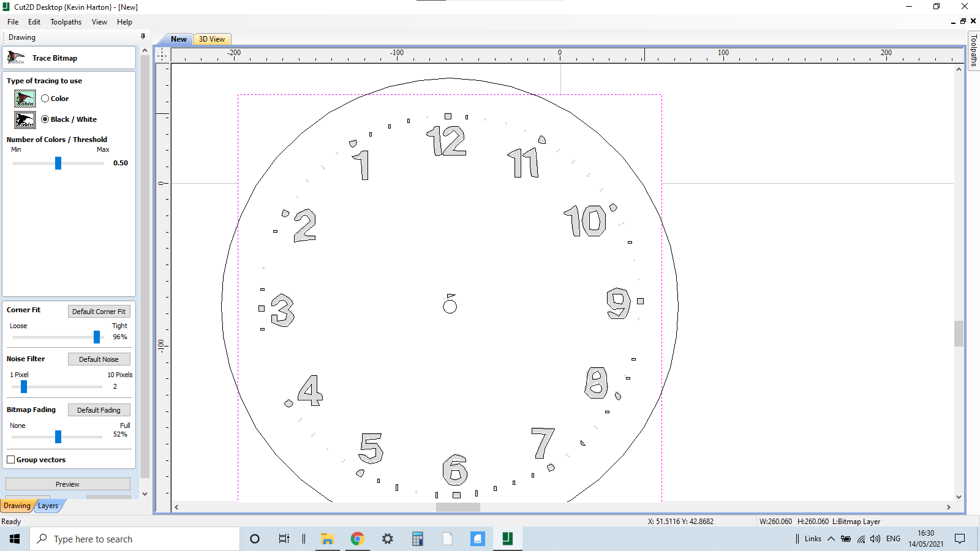980x551 pixels.
Task: Switch to the 3D View tab
Action: 211,39
